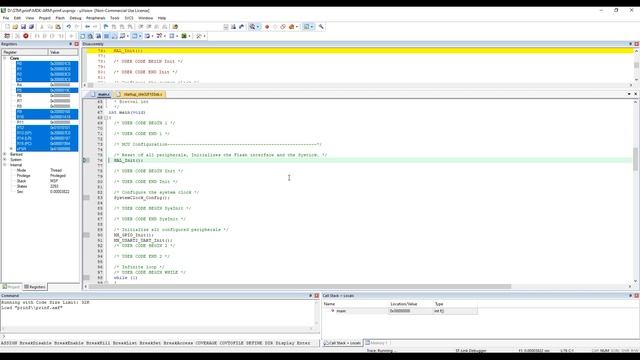This screenshot has width=640, height=360.
Task: Close the Disassembly panel
Action: click(636, 44)
